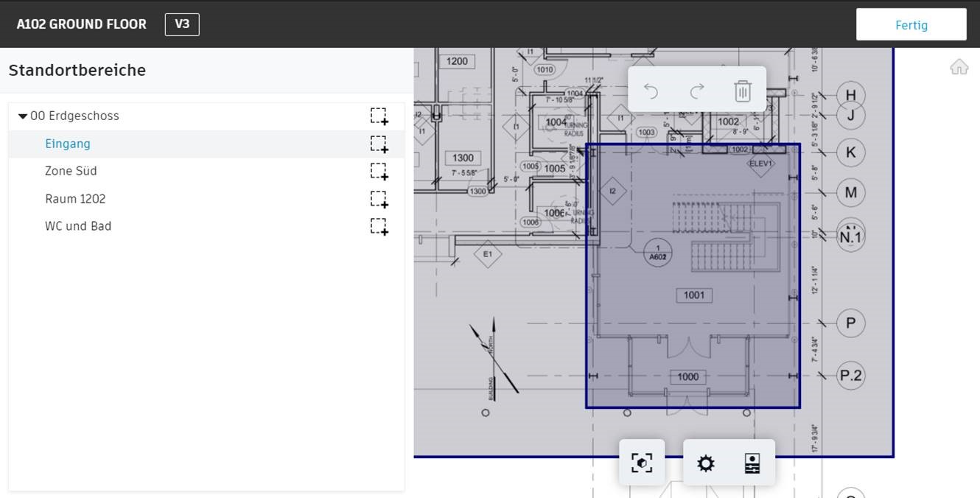Click add-area icon for WC und Bad
The height and width of the screenshot is (498, 980).
379,227
